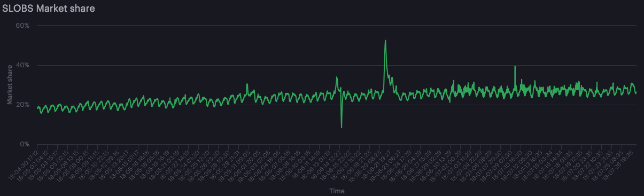Click the sharp dip below 10% on the line
The height and width of the screenshot is (196, 644).
[x=342, y=127]
